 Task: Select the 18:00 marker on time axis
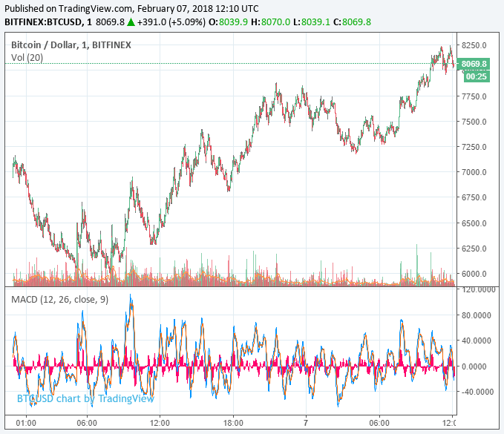232,422
